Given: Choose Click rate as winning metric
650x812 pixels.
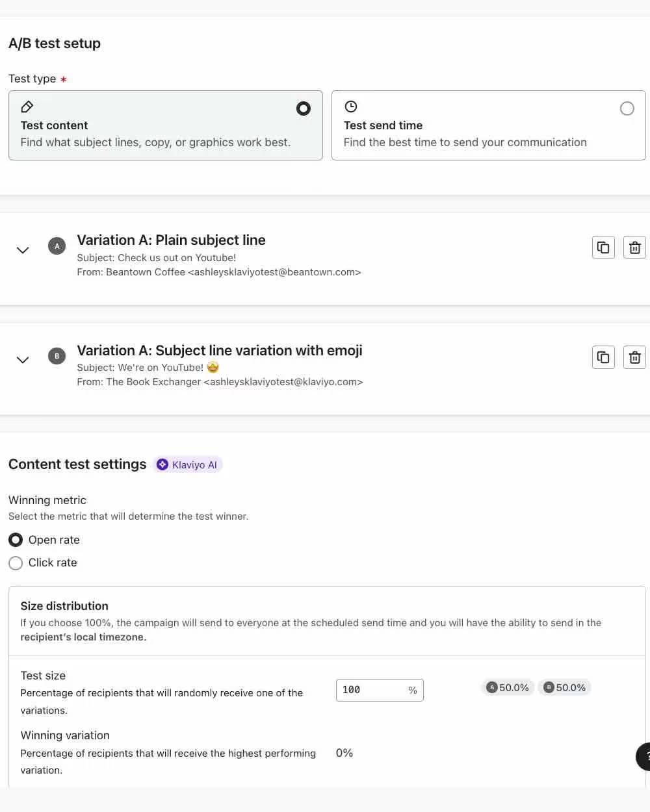Looking at the screenshot, I should pos(16,563).
